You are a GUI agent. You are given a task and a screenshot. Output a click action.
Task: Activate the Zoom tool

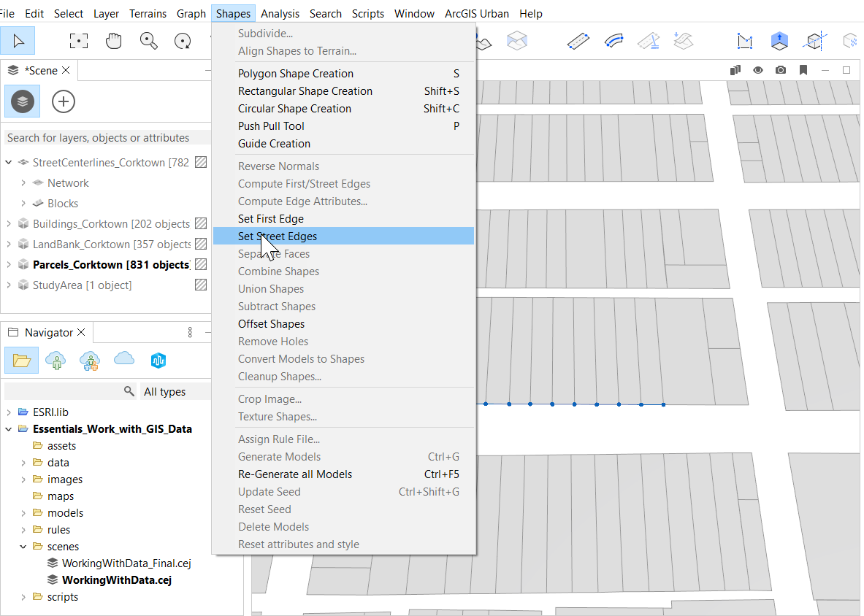(x=148, y=41)
